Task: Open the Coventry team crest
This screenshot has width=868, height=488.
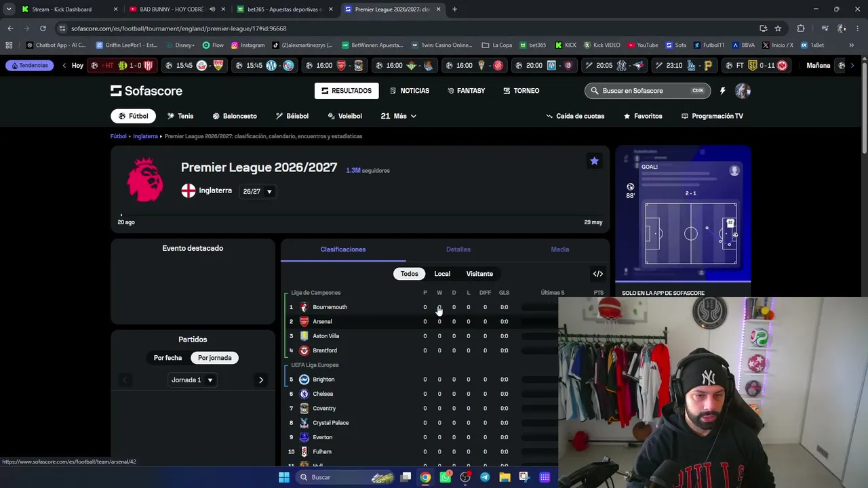Action: click(x=304, y=409)
